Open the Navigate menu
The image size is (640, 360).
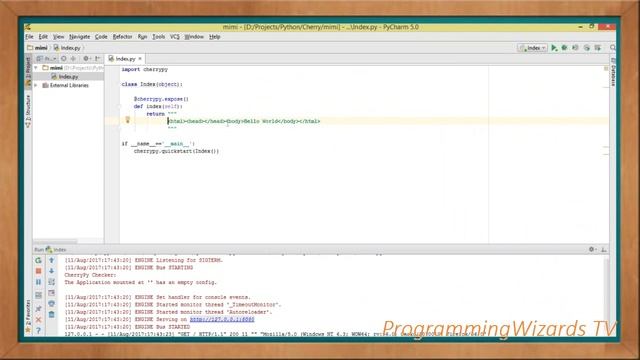coord(79,37)
